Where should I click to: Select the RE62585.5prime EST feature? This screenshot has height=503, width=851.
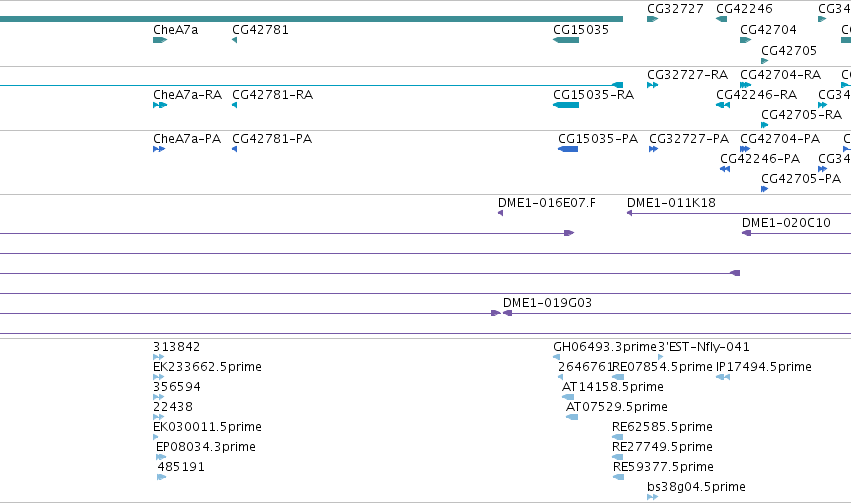(x=618, y=437)
